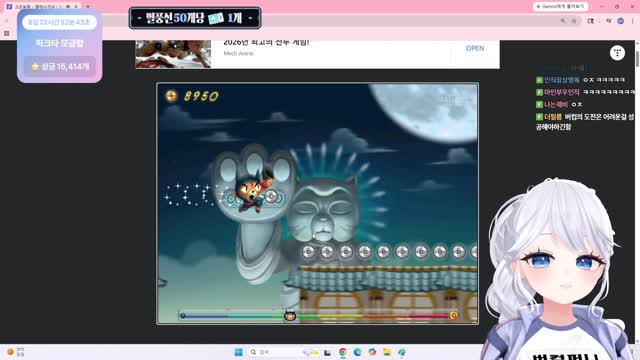Screen dimensions: 640x360
Task: Open the last globe-like taskbar app icon
Action: [402, 352]
